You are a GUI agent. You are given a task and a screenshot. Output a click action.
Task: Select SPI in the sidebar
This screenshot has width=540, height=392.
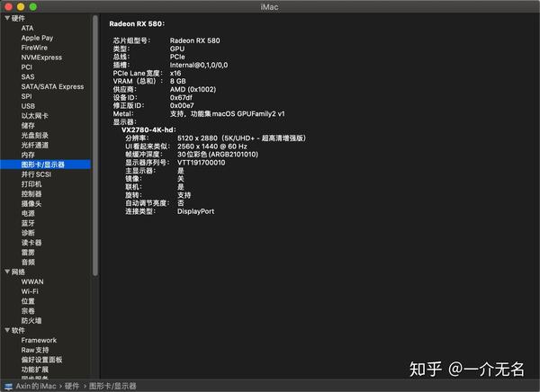point(26,96)
